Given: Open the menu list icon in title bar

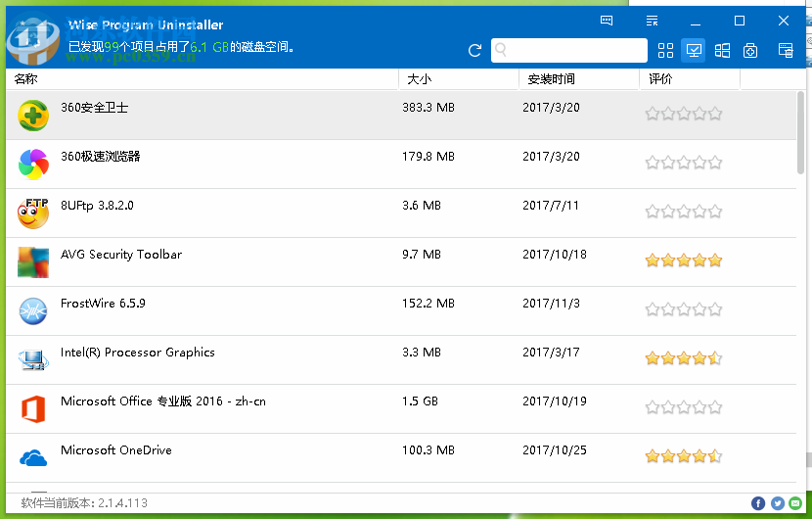Looking at the screenshot, I should coord(652,21).
